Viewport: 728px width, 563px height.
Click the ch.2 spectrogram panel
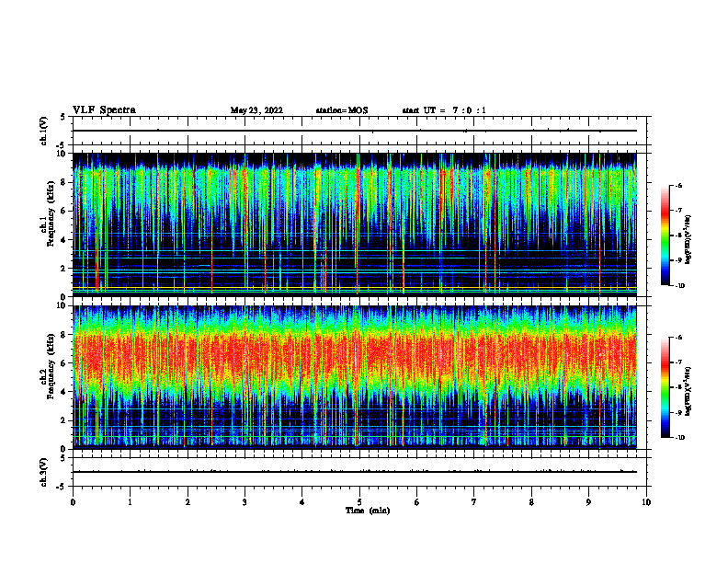(354, 377)
